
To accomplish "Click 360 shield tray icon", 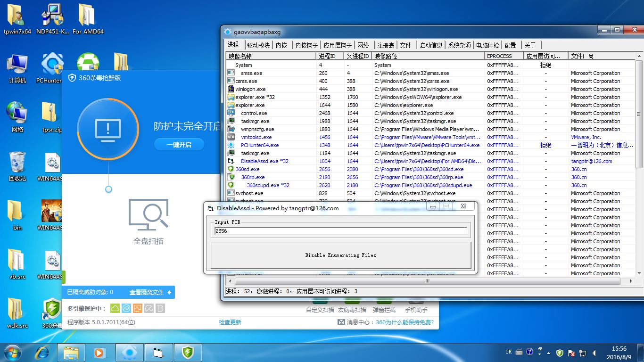I will pyautogui.click(x=560, y=352).
